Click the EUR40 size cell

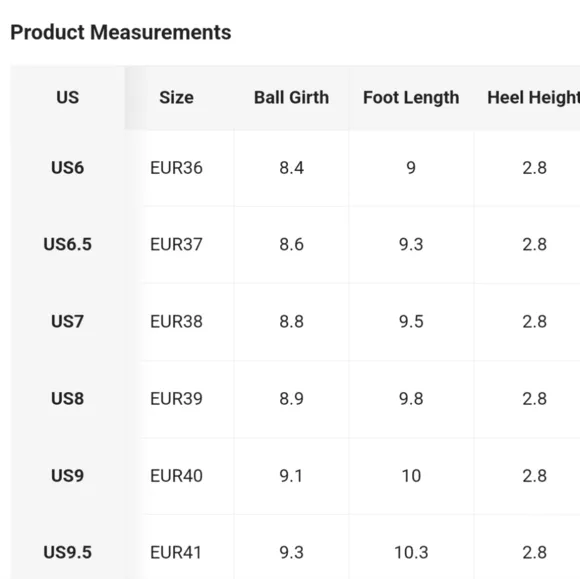click(176, 476)
